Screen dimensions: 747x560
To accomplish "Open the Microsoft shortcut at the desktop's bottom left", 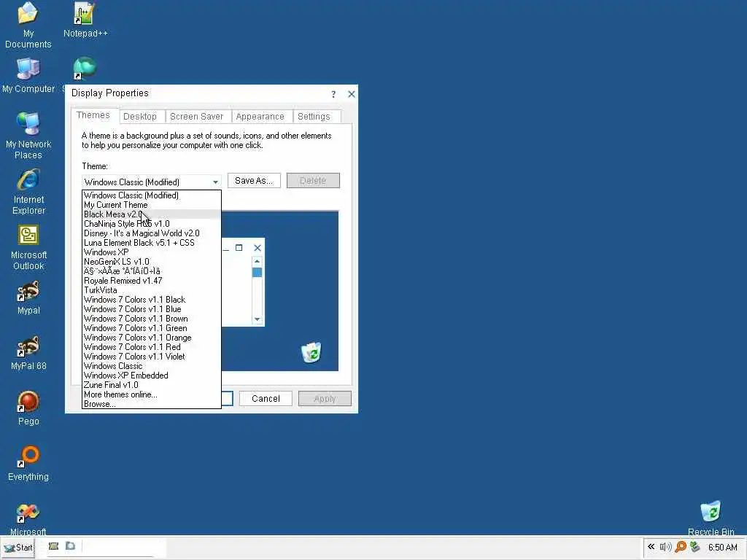I will [x=28, y=519].
